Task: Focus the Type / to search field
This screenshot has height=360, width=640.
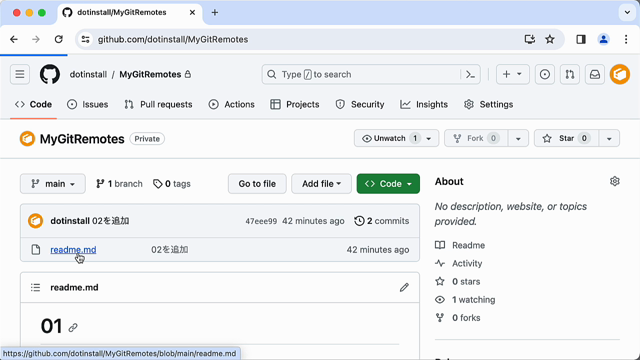Action: click(x=363, y=74)
